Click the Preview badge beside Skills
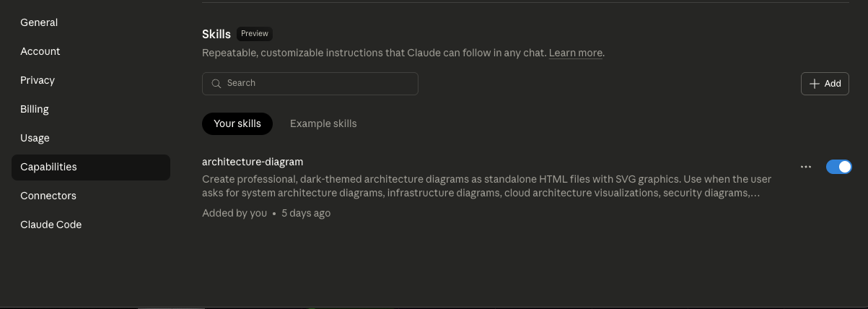The image size is (868, 309). coord(255,34)
